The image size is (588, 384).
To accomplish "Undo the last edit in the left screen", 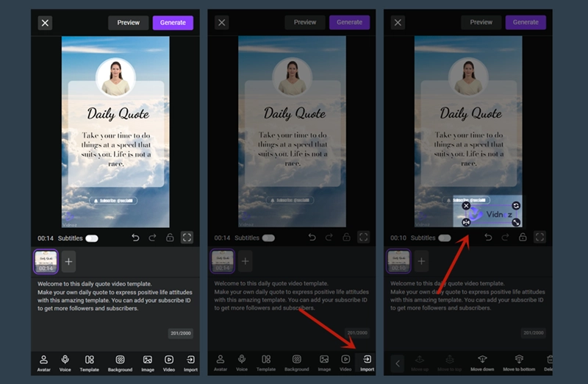I will (135, 238).
